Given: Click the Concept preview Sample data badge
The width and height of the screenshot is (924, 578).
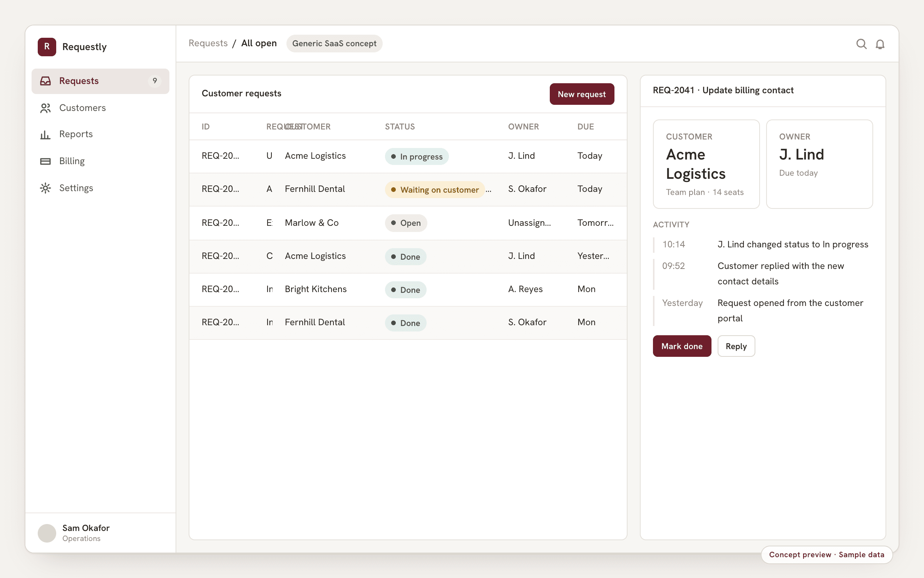Looking at the screenshot, I should coord(827,555).
